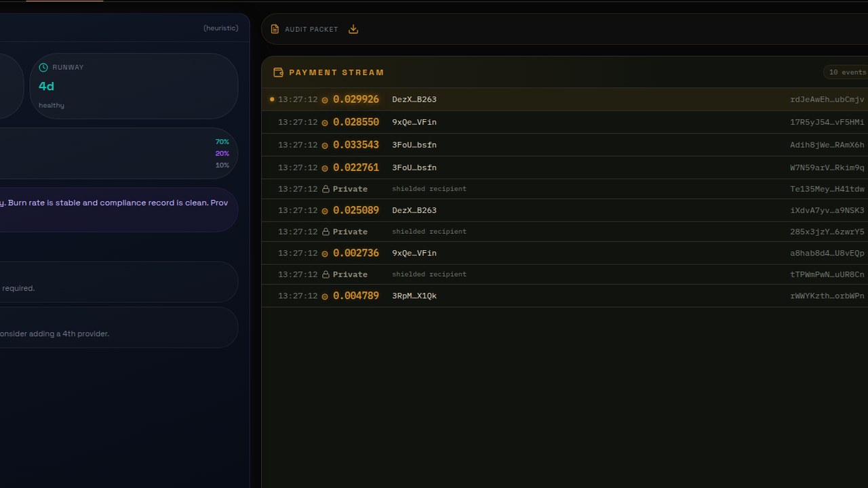Select transaction hash 17R5yJ54…vF5HMi
Image resolution: width=868 pixels, height=488 pixels.
coord(827,122)
